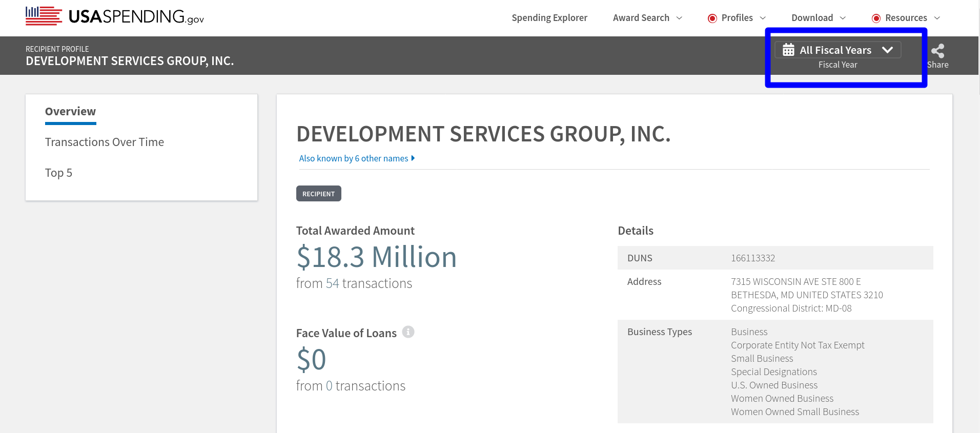Screen dimensions: 980x433
Task: Click Corporate Entity Not Tax Exempt entry
Action: [x=798, y=345]
